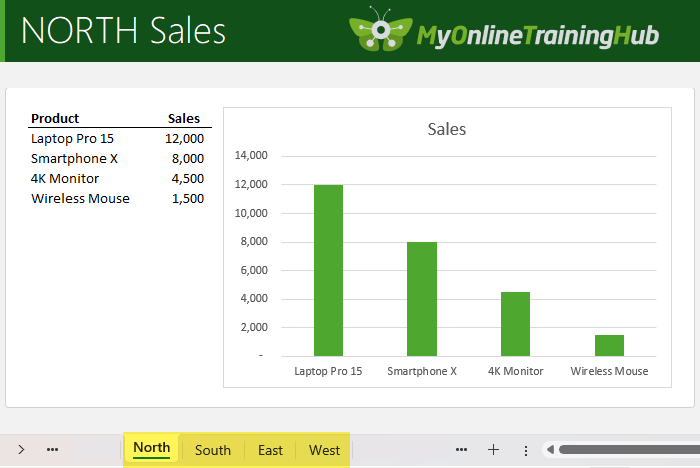The width and height of the screenshot is (700, 468).
Task: Select the Sales chart title
Action: tap(447, 129)
